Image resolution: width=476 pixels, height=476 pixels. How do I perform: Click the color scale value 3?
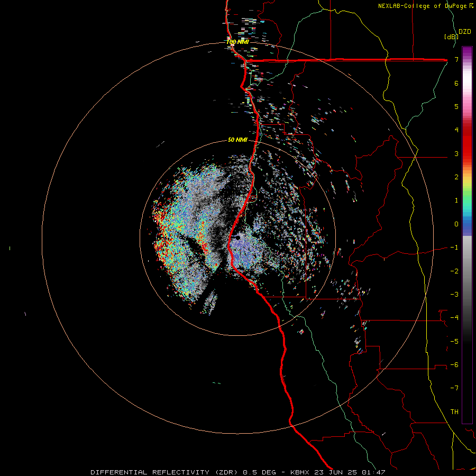point(456,153)
